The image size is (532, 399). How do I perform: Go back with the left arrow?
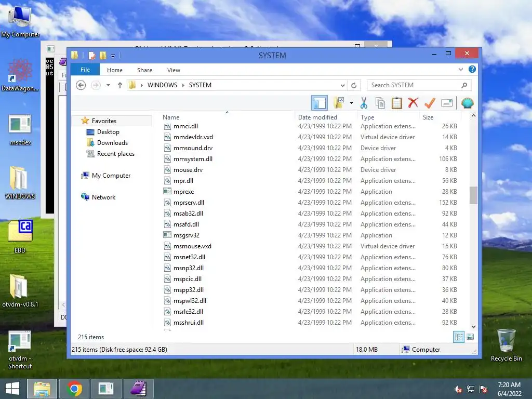(81, 85)
